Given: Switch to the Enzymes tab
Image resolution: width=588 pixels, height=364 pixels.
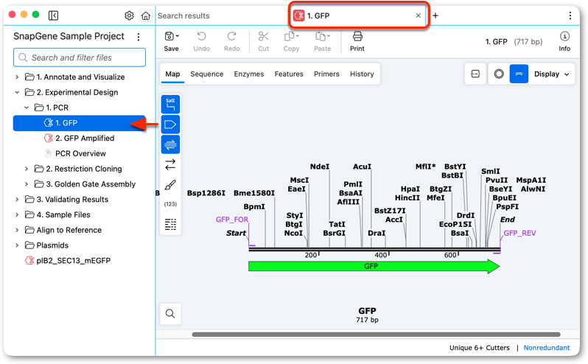Looking at the screenshot, I should [248, 74].
